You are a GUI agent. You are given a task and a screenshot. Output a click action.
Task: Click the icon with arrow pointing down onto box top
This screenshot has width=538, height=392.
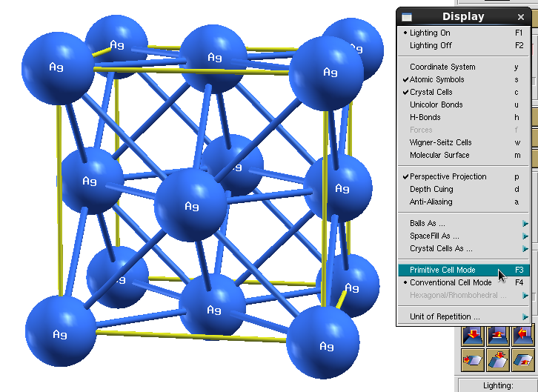click(x=498, y=360)
